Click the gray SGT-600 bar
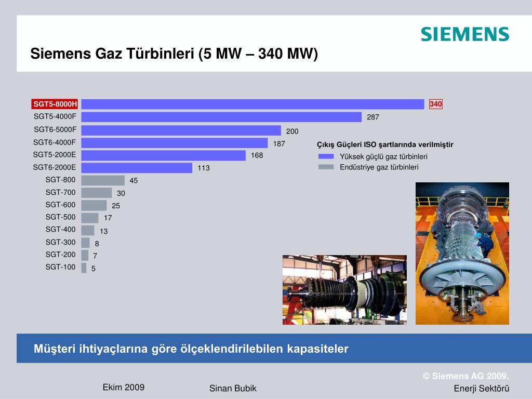The width and height of the screenshot is (532, 399). click(x=94, y=205)
